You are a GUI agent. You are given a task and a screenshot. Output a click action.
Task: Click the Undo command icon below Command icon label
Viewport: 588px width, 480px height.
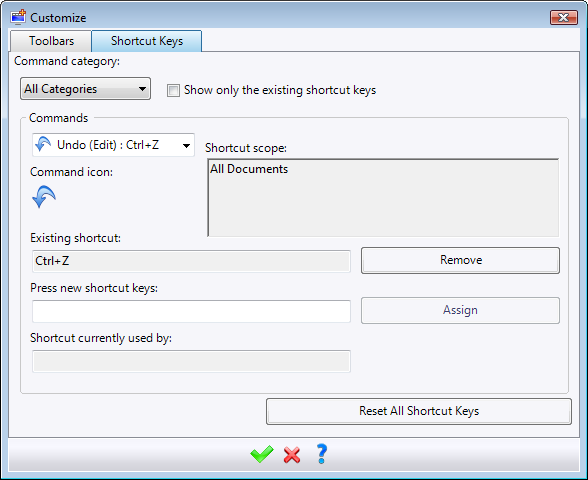click(x=44, y=196)
